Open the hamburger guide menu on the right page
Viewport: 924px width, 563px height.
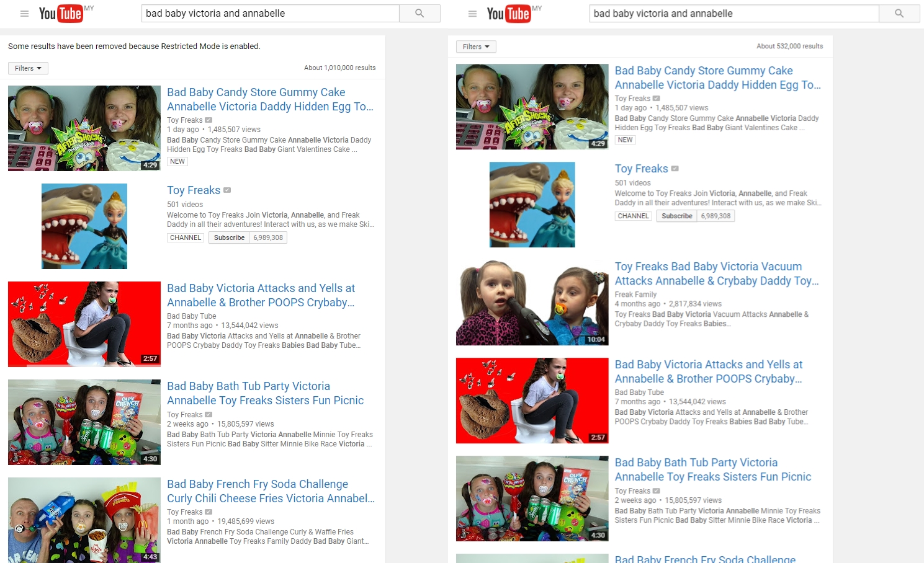[472, 14]
